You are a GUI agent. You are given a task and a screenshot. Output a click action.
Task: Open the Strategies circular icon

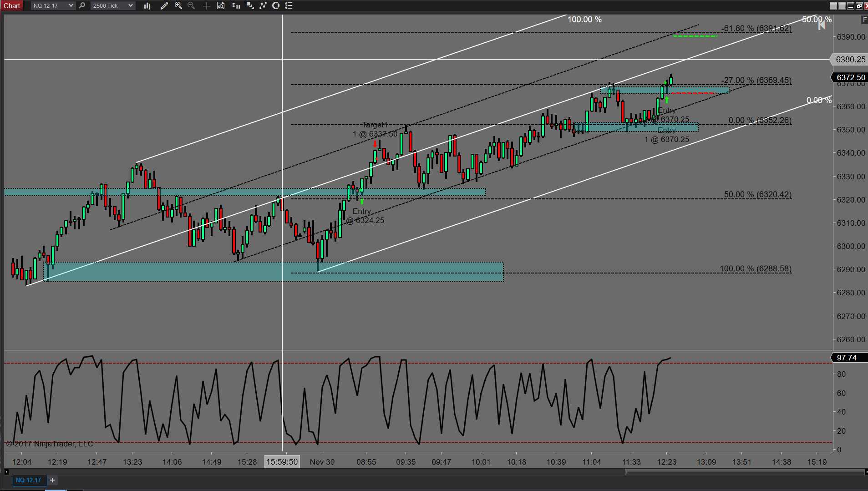click(276, 5)
